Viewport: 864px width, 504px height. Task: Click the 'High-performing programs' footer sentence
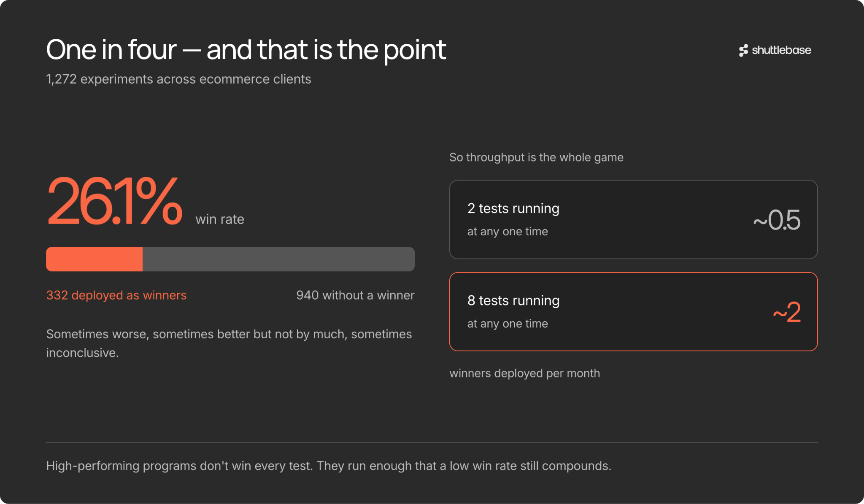pos(329,466)
